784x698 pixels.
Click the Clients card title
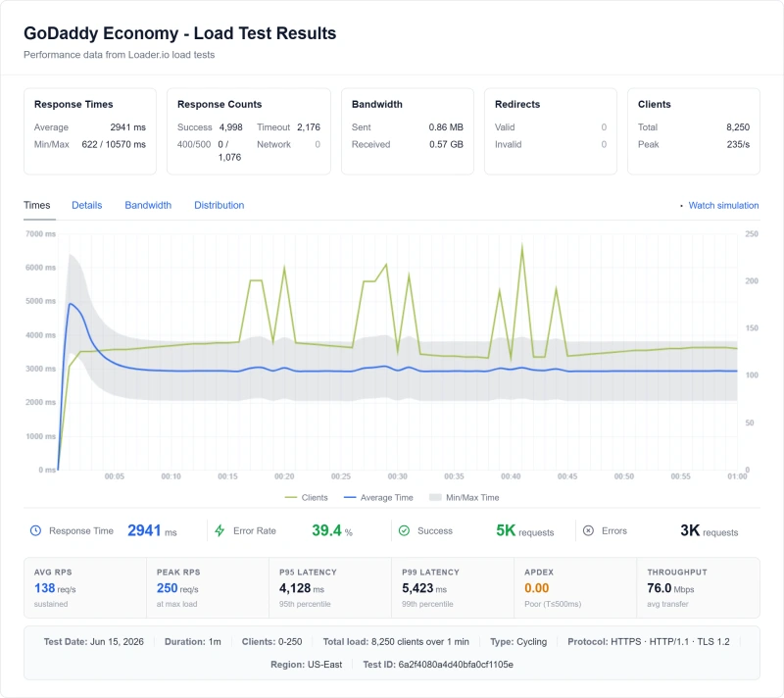point(654,104)
